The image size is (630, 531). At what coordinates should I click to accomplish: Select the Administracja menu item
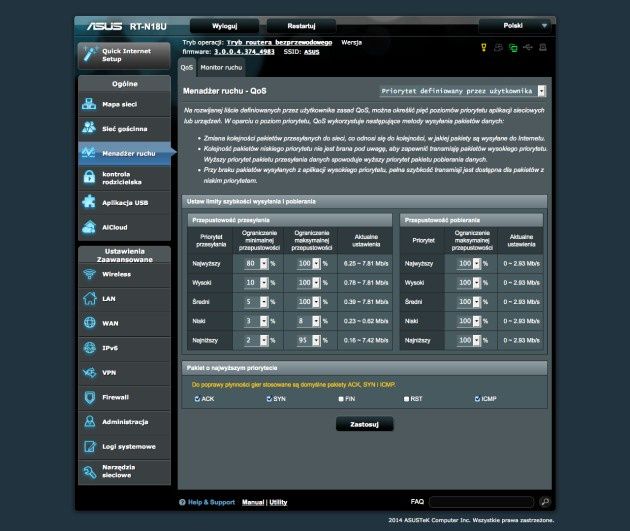[125, 422]
